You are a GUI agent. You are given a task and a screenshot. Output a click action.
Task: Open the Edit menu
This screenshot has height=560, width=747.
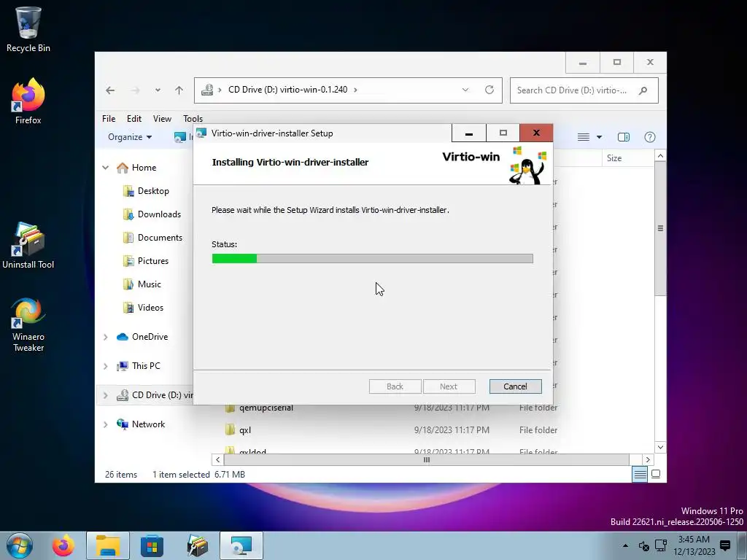click(x=134, y=119)
